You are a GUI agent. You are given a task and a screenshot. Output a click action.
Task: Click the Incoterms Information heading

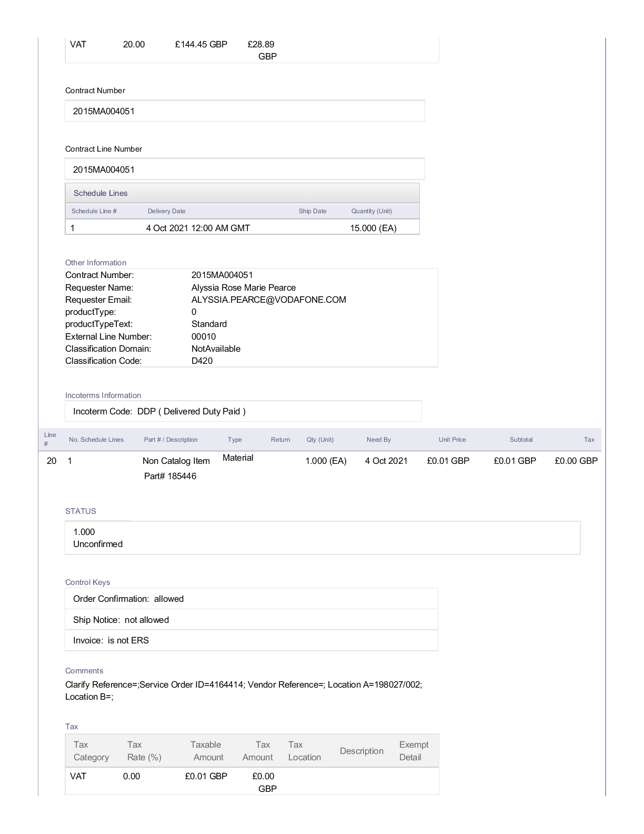point(103,395)
